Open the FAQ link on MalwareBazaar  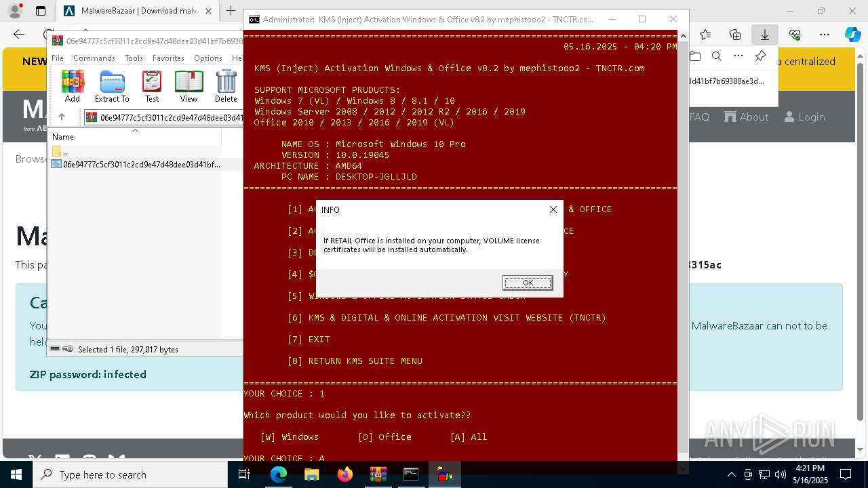(699, 117)
